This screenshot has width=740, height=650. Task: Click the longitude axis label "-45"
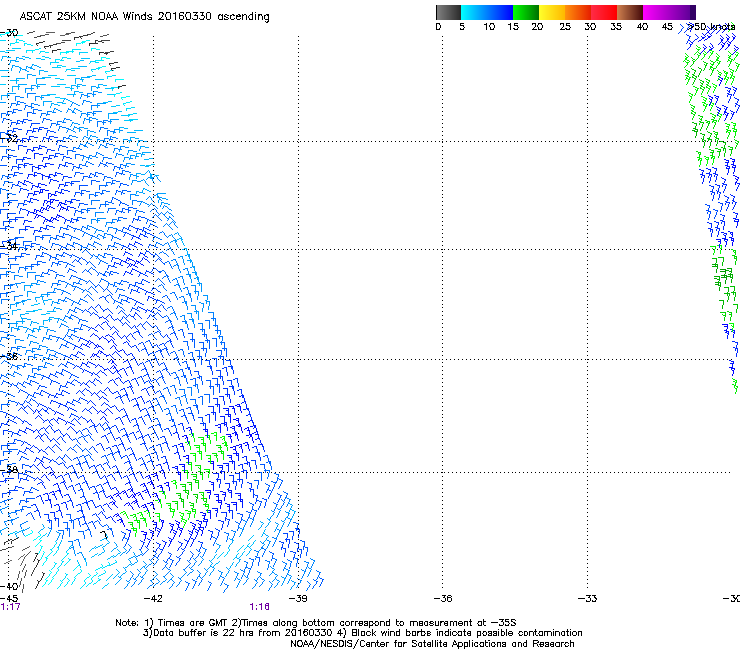(9, 598)
